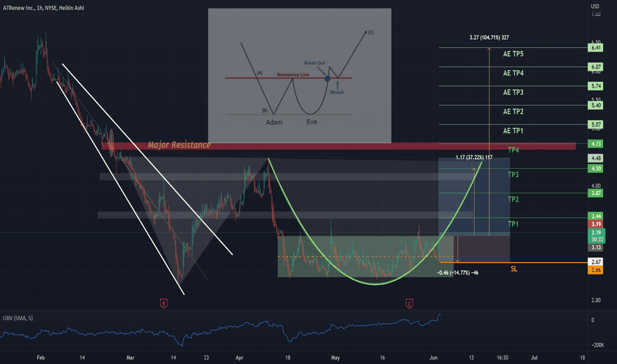Click the Retest label in the diagram

click(x=337, y=93)
